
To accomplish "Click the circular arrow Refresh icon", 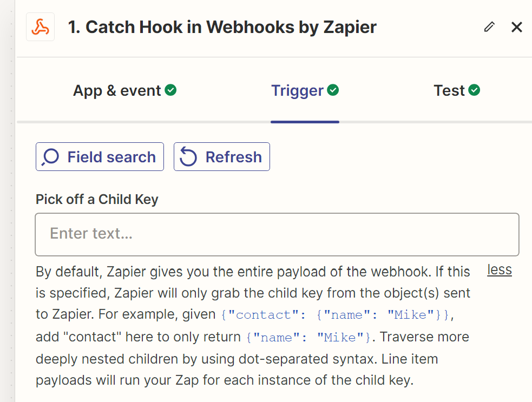I will pyautogui.click(x=188, y=157).
